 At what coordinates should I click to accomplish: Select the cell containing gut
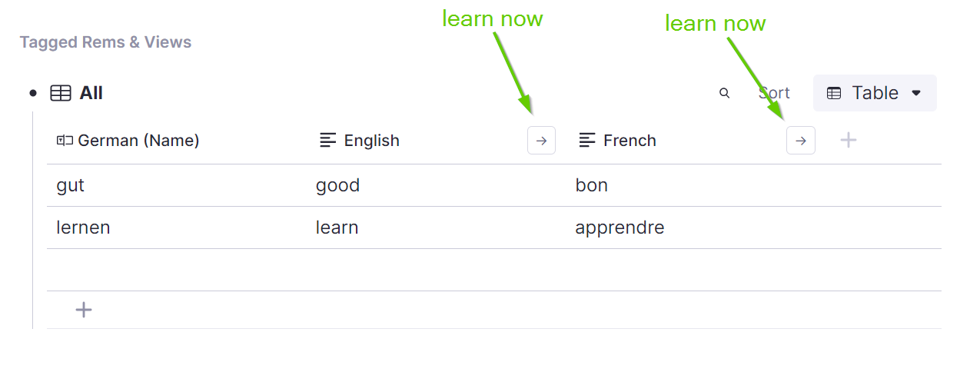(177, 185)
